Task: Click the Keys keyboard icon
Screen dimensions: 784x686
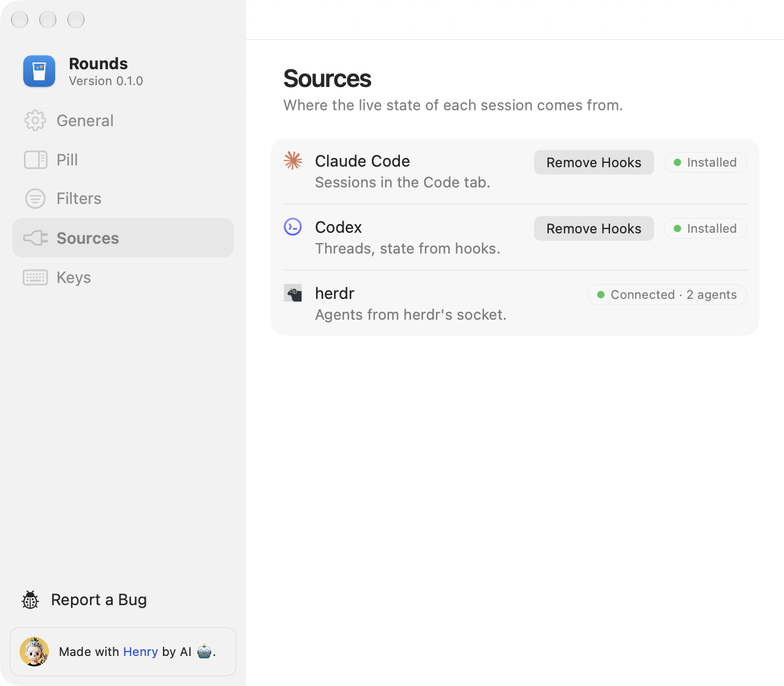Action: tap(36, 277)
